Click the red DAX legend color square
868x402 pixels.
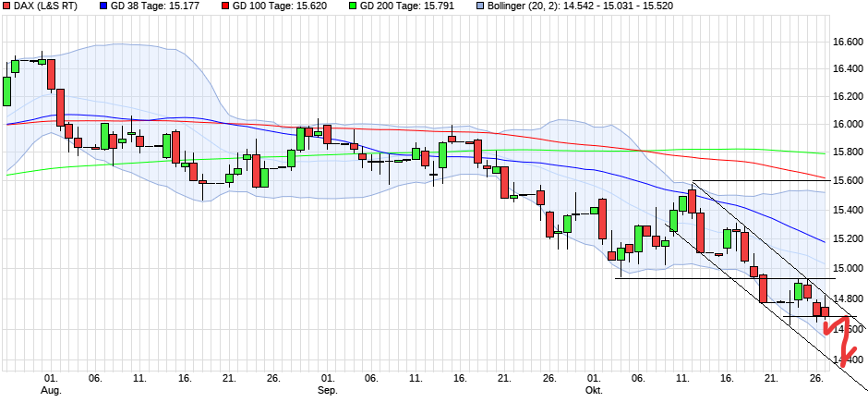click(x=6, y=6)
